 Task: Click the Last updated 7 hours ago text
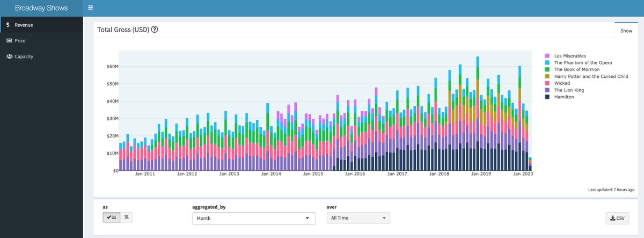(611, 190)
